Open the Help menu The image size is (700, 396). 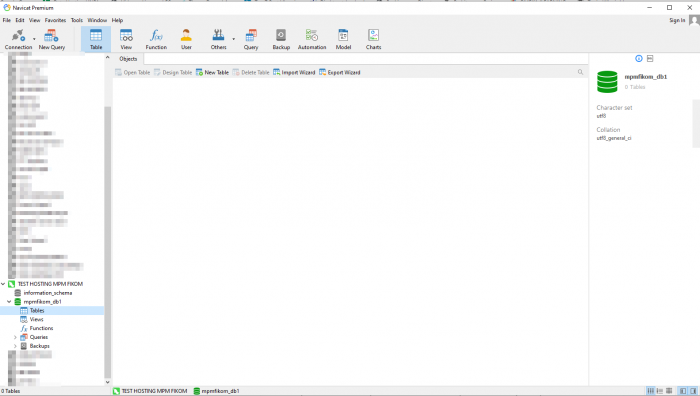(117, 20)
